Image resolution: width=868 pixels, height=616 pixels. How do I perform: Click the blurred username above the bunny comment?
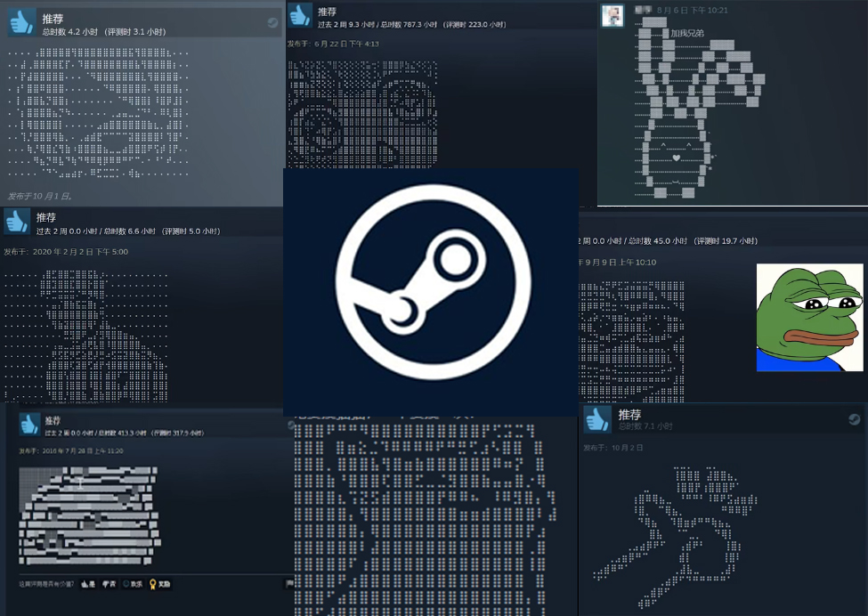point(642,11)
